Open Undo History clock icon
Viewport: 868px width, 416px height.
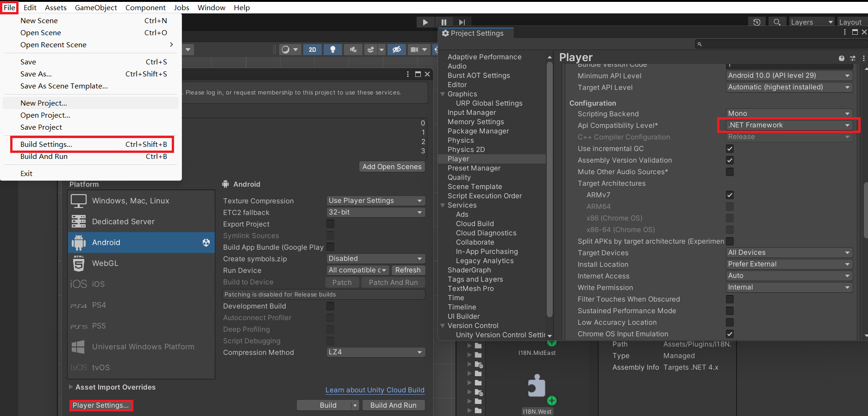[x=757, y=22]
